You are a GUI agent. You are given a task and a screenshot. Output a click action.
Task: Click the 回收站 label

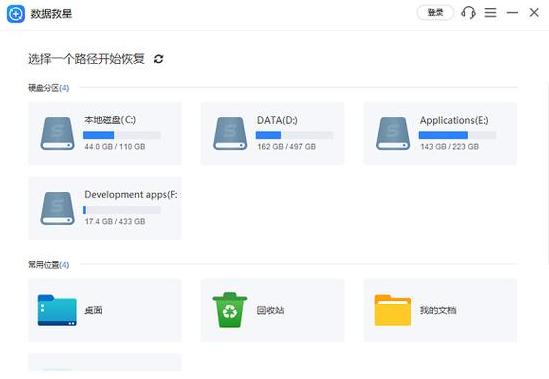pos(270,310)
